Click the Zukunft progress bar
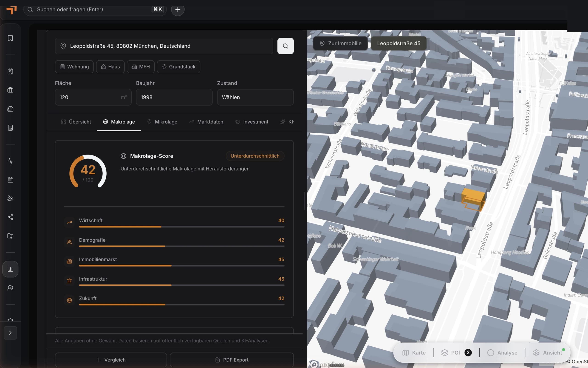 pos(182,305)
